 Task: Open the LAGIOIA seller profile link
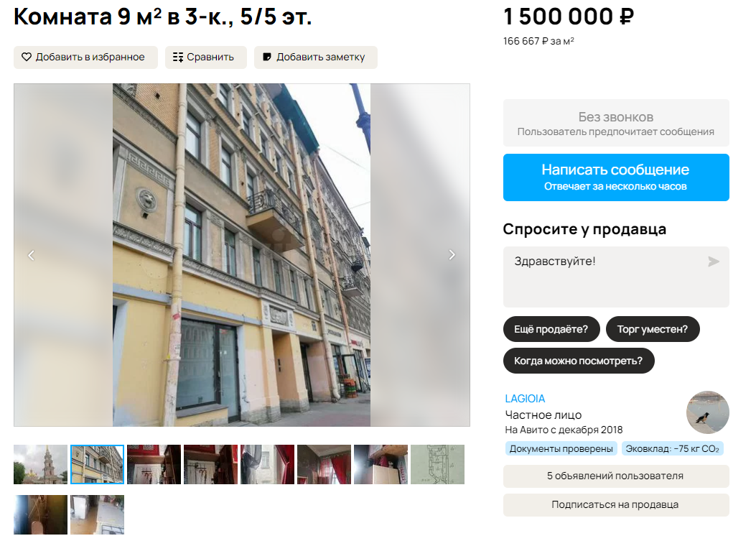525,399
